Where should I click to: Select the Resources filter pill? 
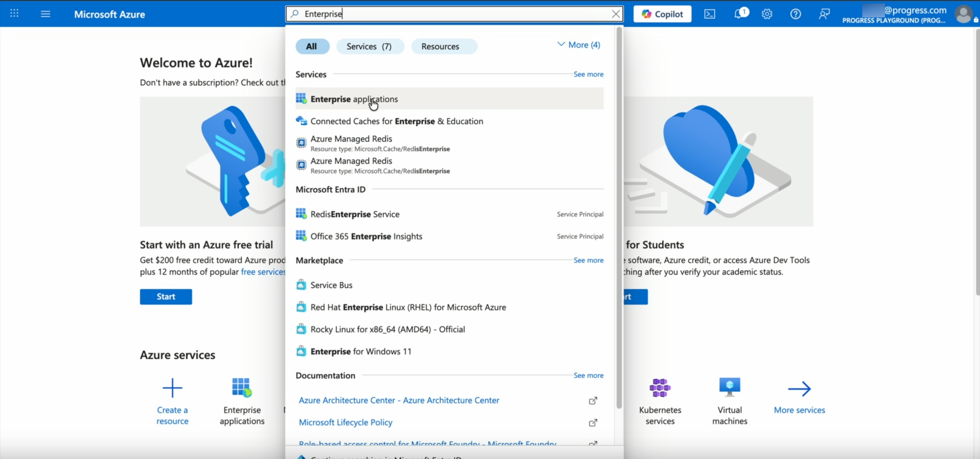[444, 46]
